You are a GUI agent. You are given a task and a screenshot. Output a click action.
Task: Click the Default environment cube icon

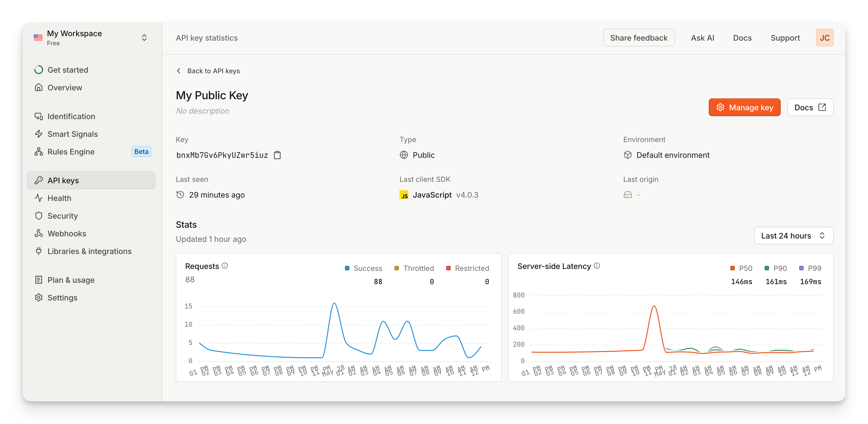coord(628,155)
